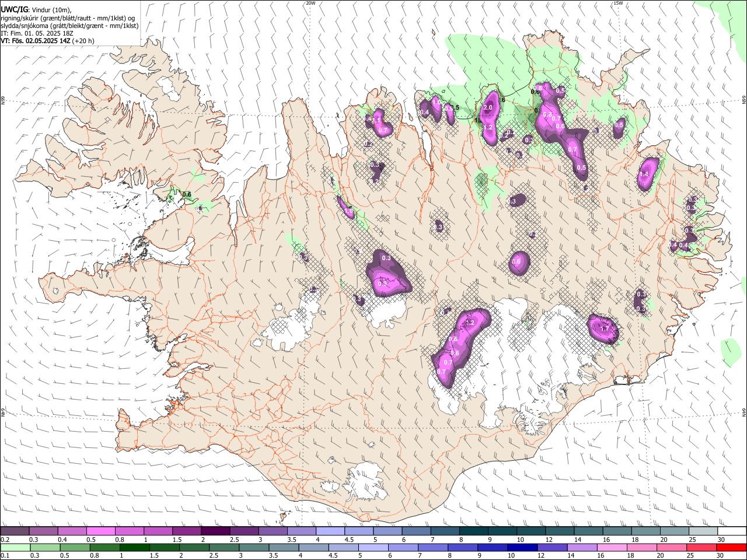This screenshot has width=747, height=560.
Task: Select the 'IT: Fim. 01. 05. 2025 18Z' line
Action: tap(37, 33)
